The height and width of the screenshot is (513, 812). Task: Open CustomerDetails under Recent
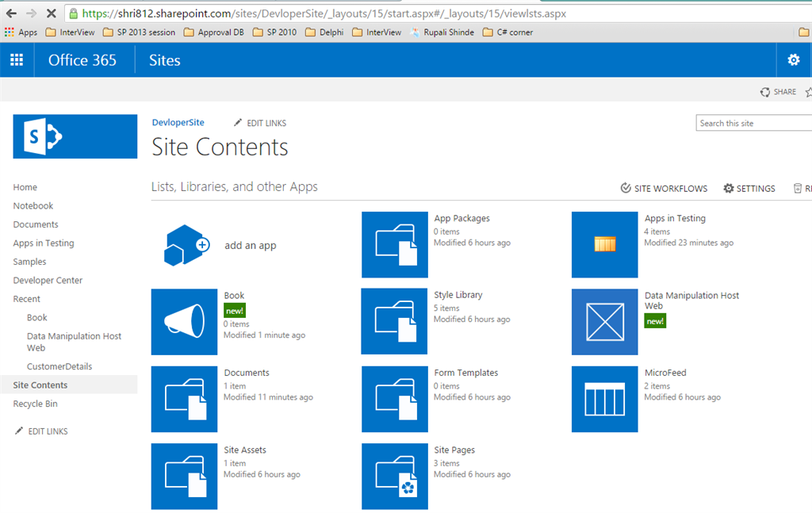(x=59, y=366)
